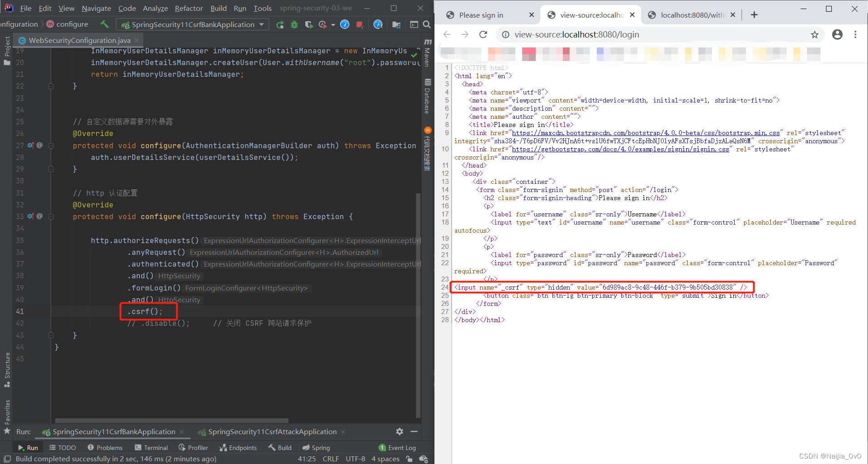Viewport: 868px width, 464px height.
Task: Expand the profiler options arrow
Action: (x=333, y=25)
